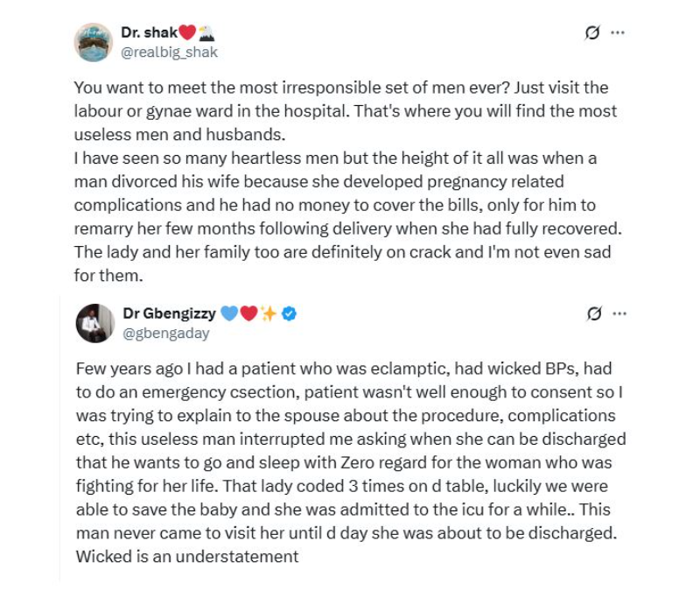Expand more options on Dr Gbengizzy's post
The image size is (700, 612).
(x=619, y=313)
